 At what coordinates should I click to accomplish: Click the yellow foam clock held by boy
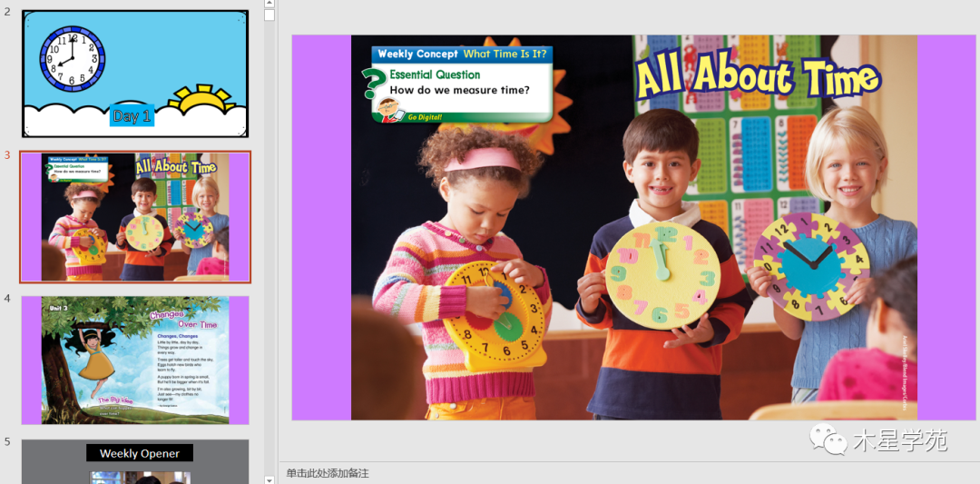click(x=662, y=276)
